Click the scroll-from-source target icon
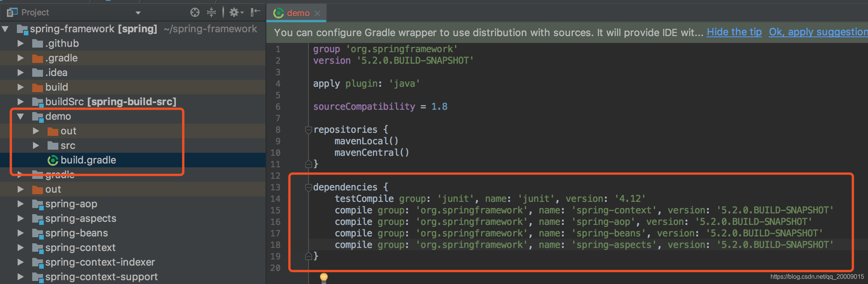Screen dimensions: 868x284 coord(195,12)
